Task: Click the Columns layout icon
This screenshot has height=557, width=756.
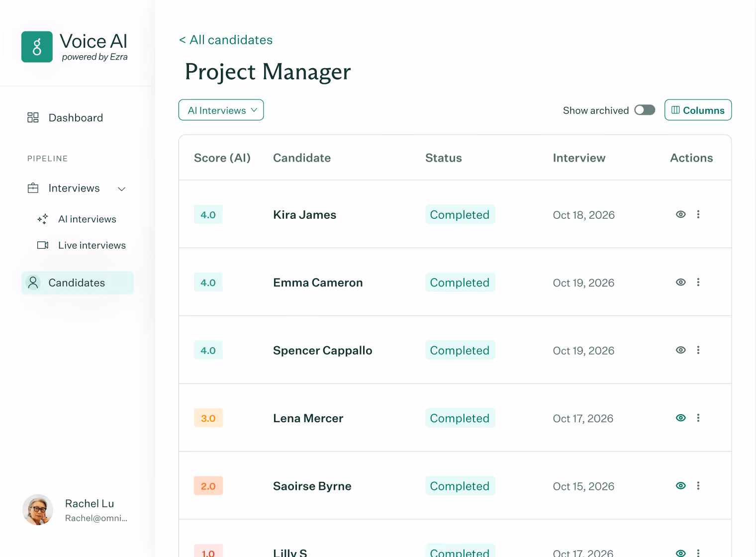Action: pyautogui.click(x=675, y=110)
